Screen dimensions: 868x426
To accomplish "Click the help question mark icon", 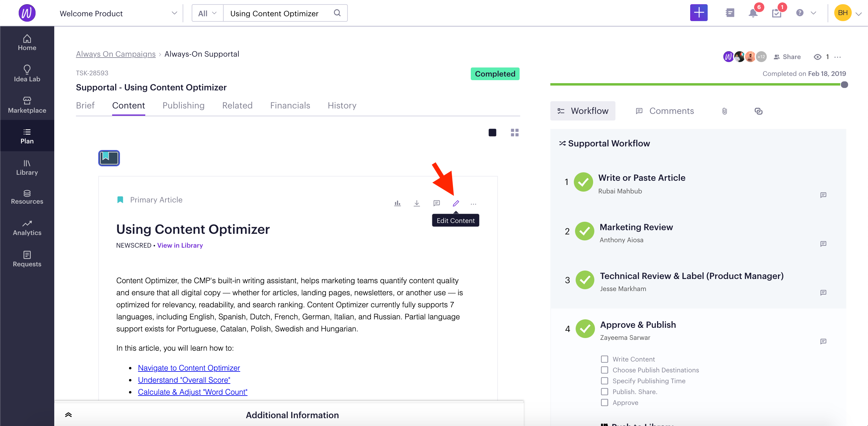I will (x=800, y=13).
